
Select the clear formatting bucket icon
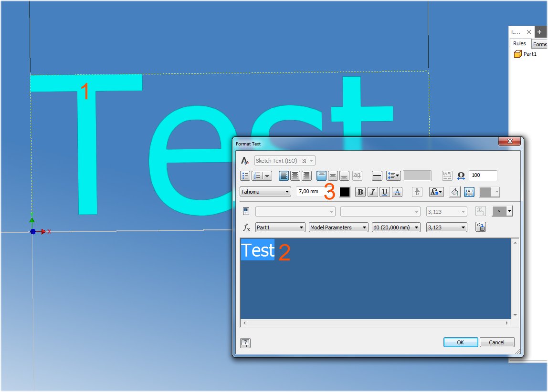tap(454, 192)
